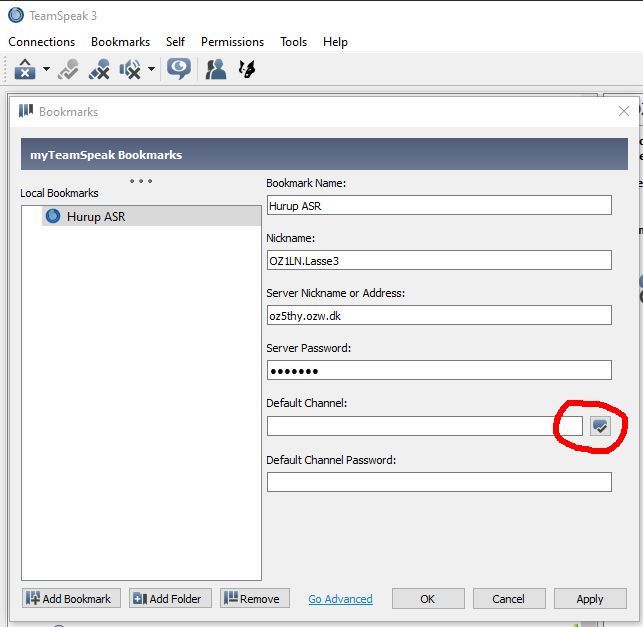Select the Hurup ASR bookmark entry
This screenshot has height=627, width=643.
pyautogui.click(x=151, y=216)
